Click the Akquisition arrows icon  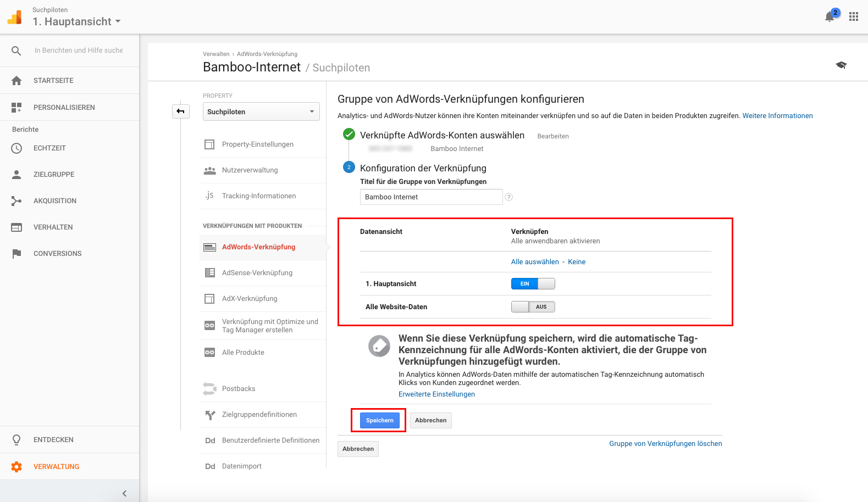click(16, 201)
